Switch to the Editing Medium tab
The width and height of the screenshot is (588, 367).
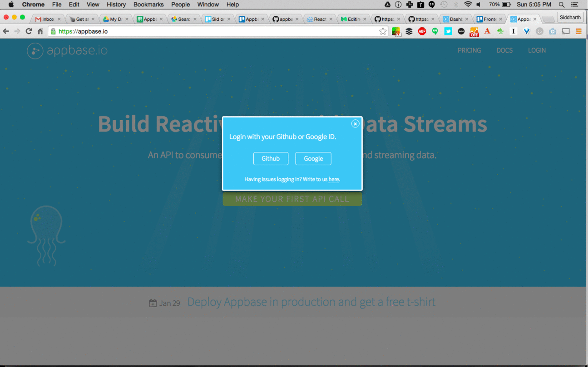[354, 19]
